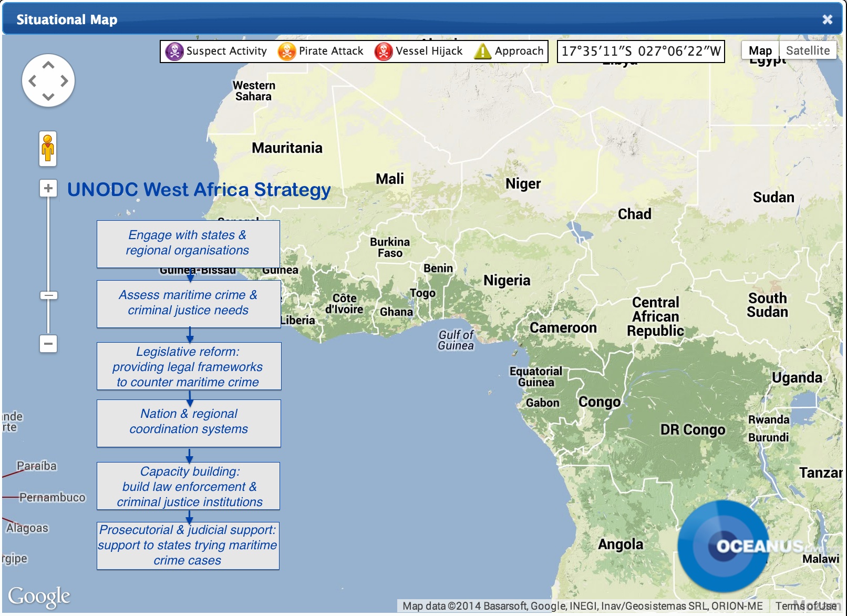The width and height of the screenshot is (847, 616).
Task: Click the Suspect Activity legend icon
Action: 174,52
